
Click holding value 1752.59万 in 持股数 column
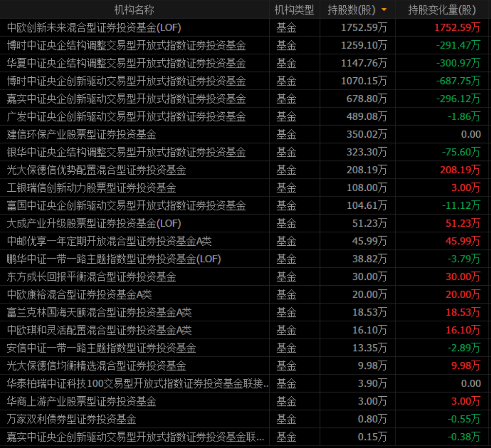[x=364, y=28]
